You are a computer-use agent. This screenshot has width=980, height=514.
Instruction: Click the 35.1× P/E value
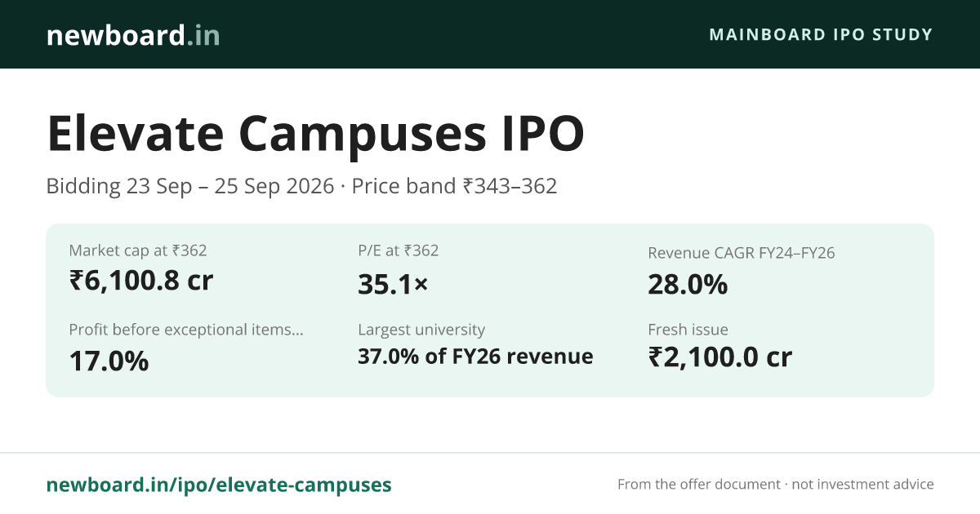pos(393,284)
